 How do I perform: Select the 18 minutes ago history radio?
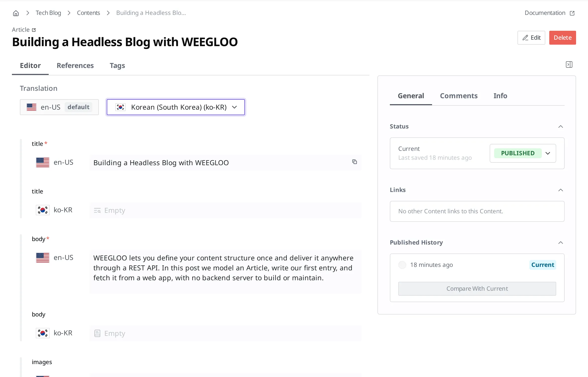click(x=402, y=265)
